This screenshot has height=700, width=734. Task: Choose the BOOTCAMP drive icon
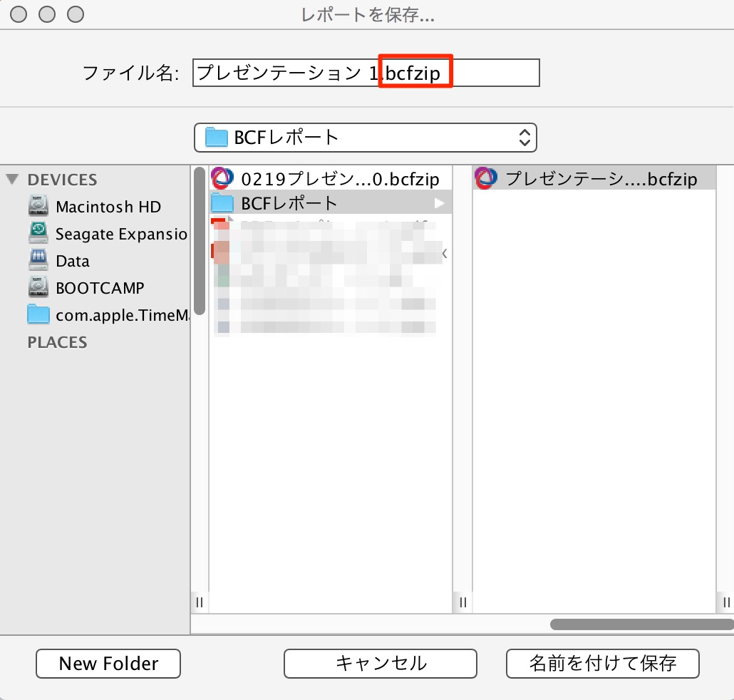[x=38, y=287]
